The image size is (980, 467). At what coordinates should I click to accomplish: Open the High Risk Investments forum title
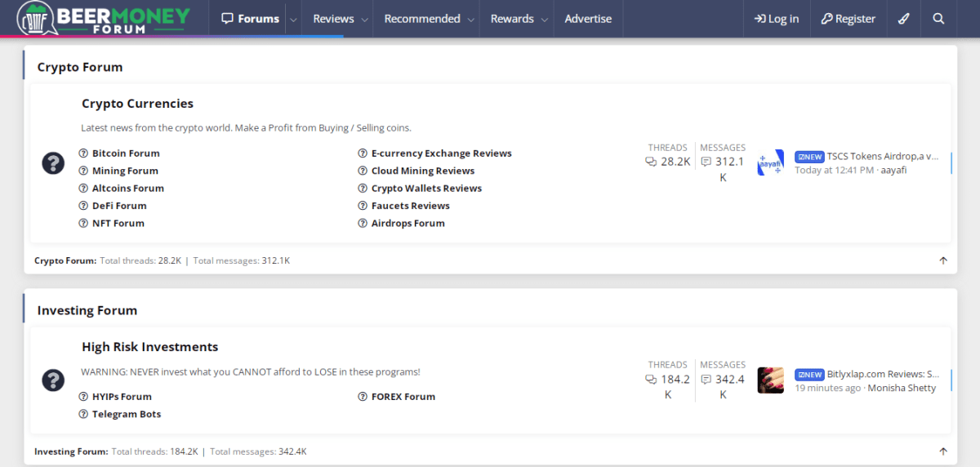149,347
